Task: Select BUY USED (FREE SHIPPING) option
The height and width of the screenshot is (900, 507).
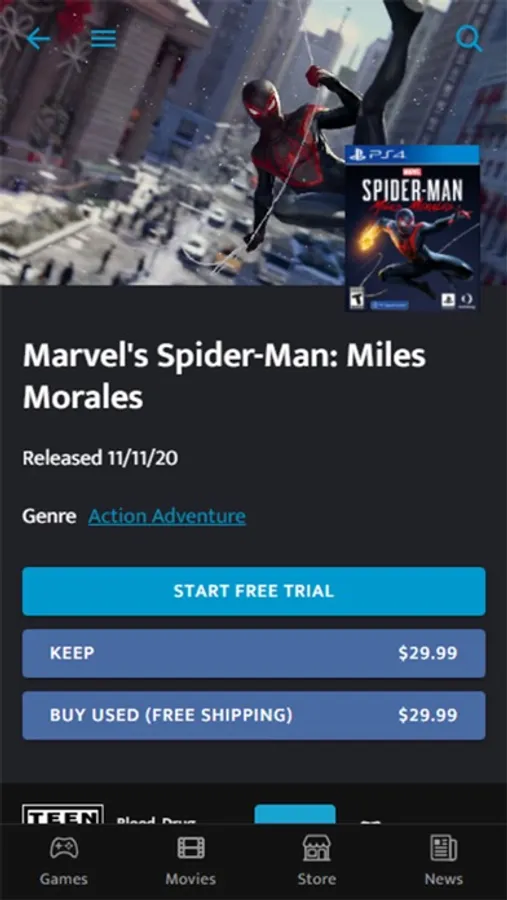Action: click(254, 715)
